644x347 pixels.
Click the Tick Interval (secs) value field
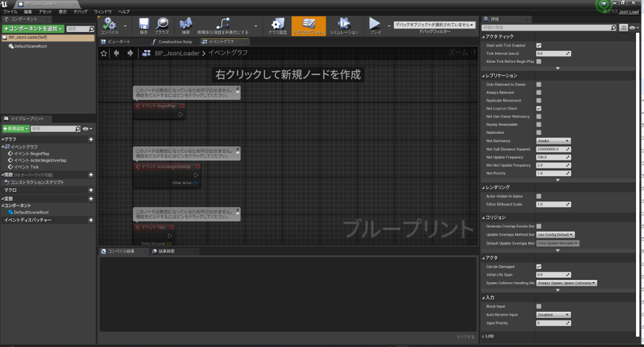point(551,53)
